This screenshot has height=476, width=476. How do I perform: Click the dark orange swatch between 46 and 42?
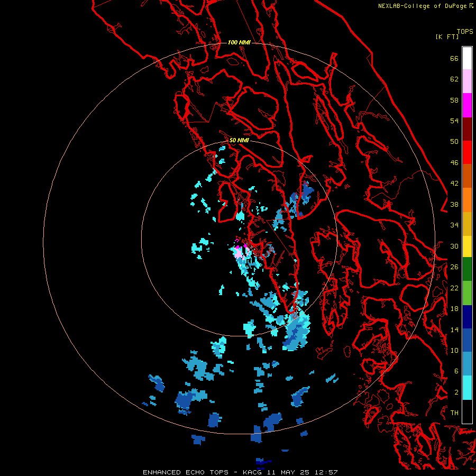click(x=467, y=176)
